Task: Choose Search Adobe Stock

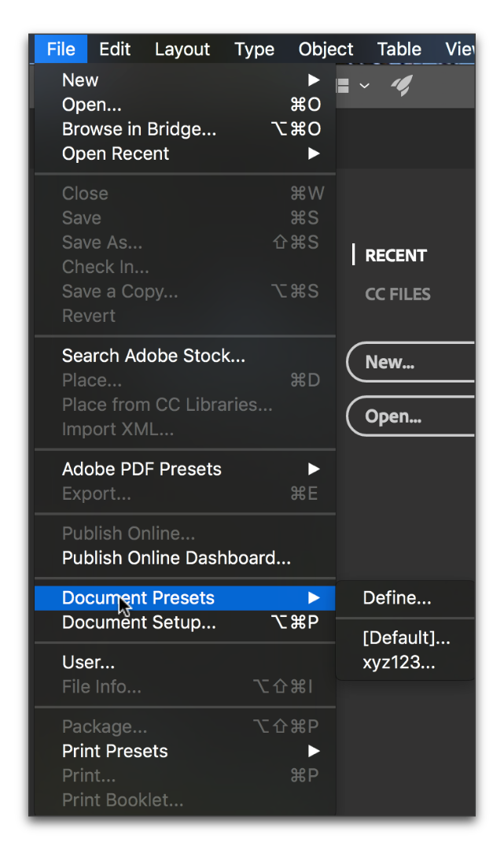Action: [x=153, y=355]
